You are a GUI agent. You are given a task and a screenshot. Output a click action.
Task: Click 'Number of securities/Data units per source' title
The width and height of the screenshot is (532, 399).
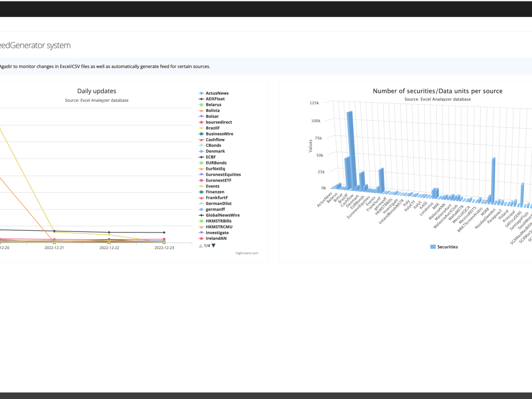coord(438,91)
